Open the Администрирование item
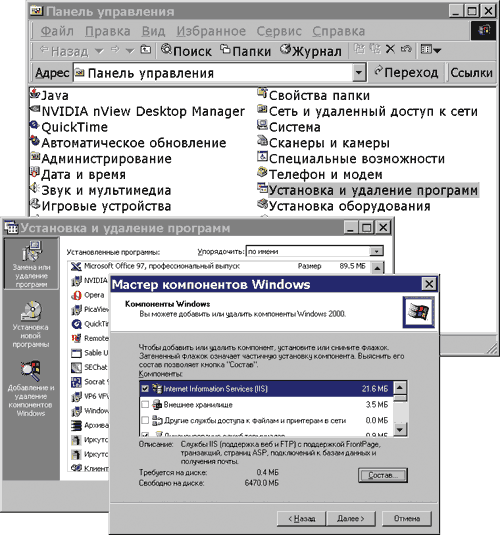Screen dimensions: 500x535 coord(101,158)
